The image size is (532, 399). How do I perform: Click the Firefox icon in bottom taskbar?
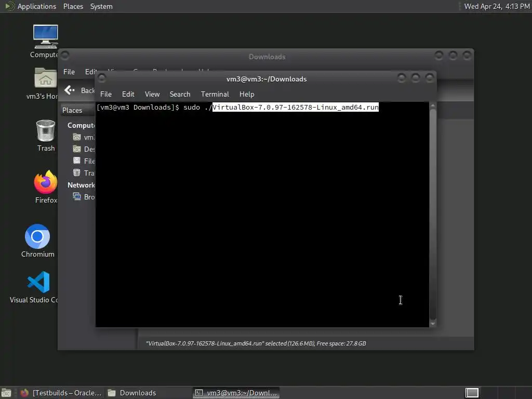point(24,393)
